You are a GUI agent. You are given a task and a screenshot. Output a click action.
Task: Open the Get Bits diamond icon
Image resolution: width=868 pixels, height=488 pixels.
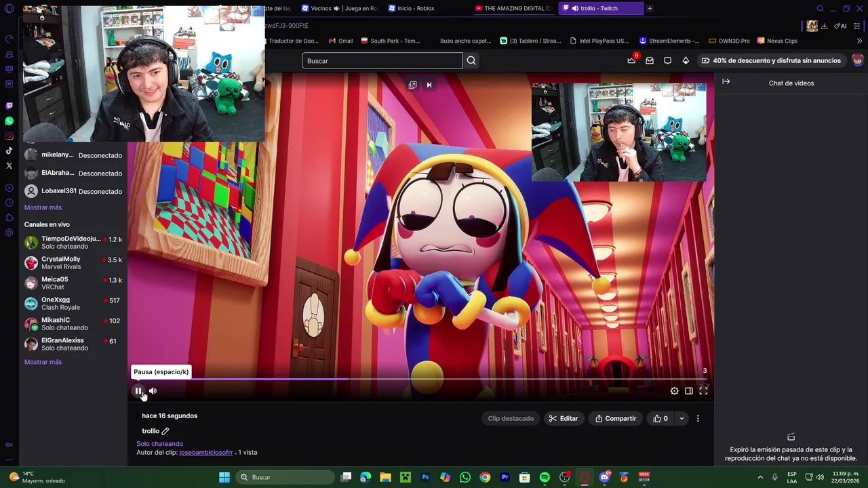(686, 60)
